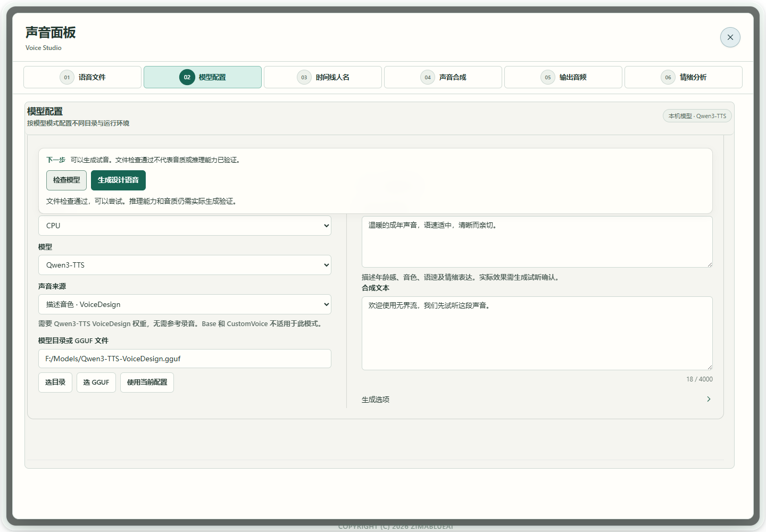Click the 选目录 button
The image size is (766, 532).
point(55,383)
